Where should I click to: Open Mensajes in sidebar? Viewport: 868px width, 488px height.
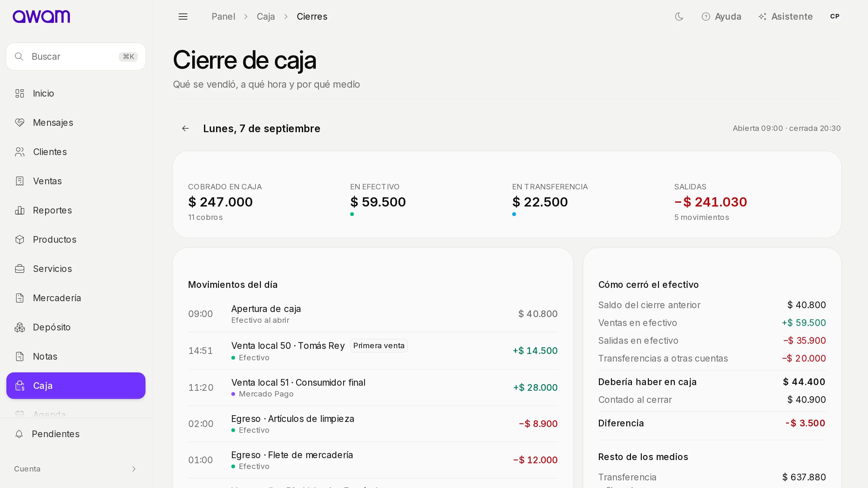[76, 123]
